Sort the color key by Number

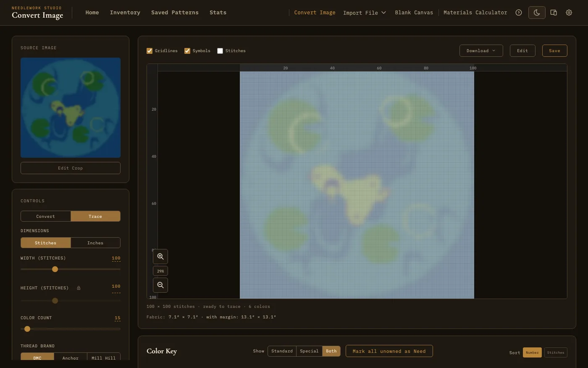(x=532, y=352)
